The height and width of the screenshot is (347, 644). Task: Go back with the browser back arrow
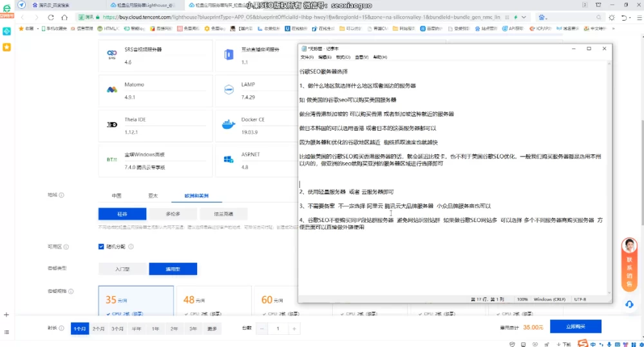[23, 17]
